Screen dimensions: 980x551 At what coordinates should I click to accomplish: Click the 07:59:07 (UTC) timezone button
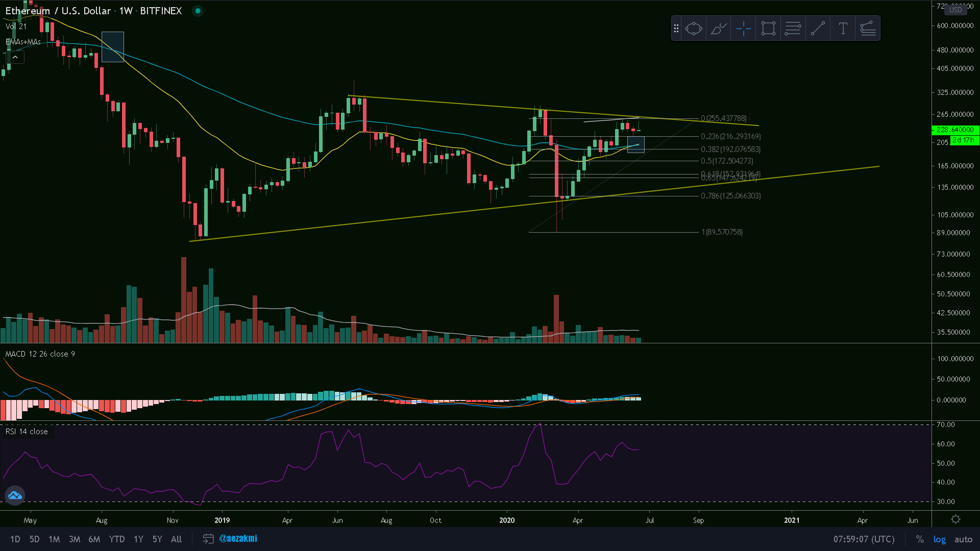click(864, 539)
